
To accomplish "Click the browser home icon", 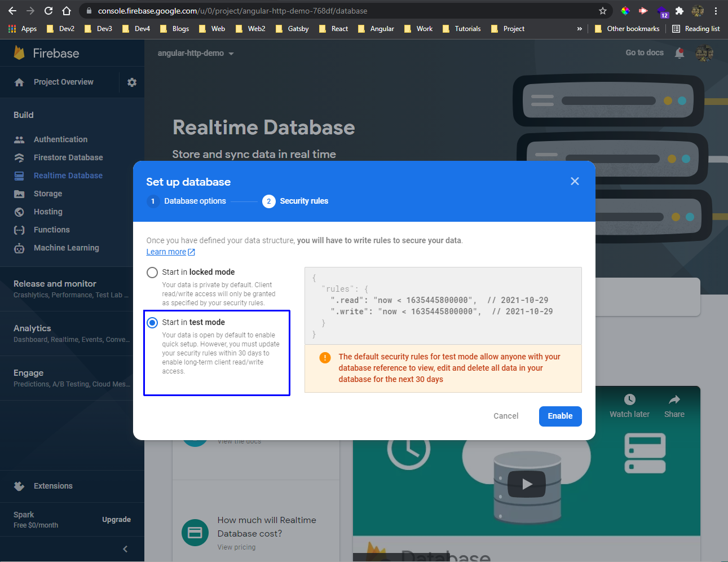I will (x=67, y=11).
